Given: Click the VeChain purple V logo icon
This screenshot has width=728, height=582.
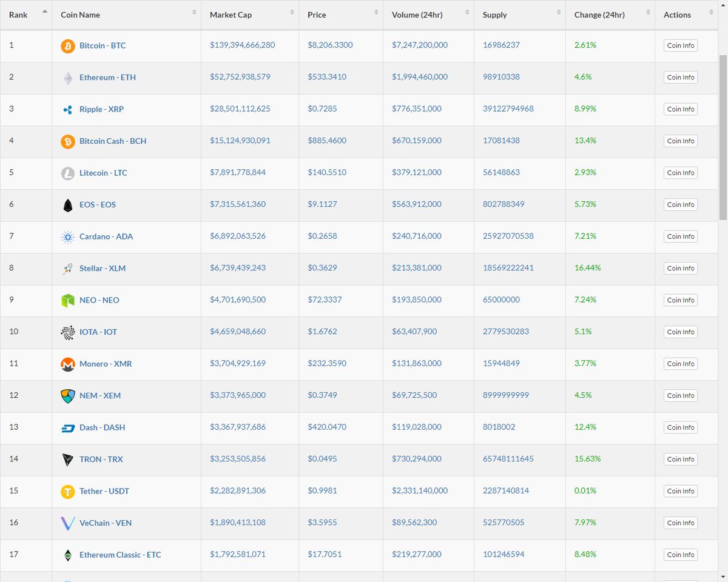Looking at the screenshot, I should point(68,523).
